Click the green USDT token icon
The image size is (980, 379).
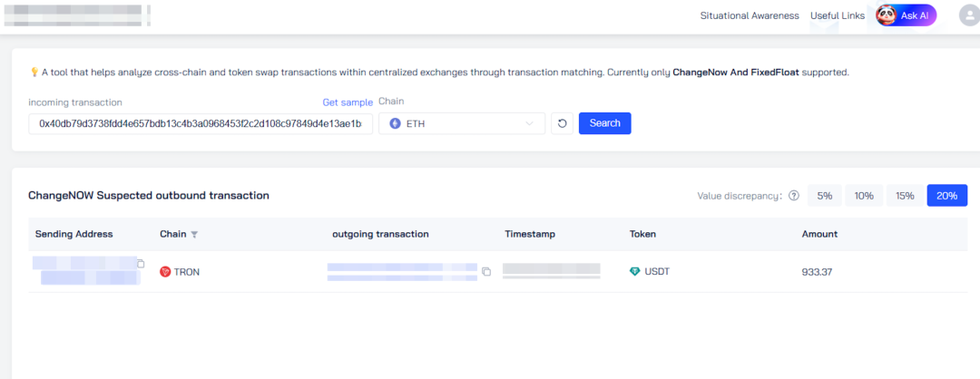[635, 272]
